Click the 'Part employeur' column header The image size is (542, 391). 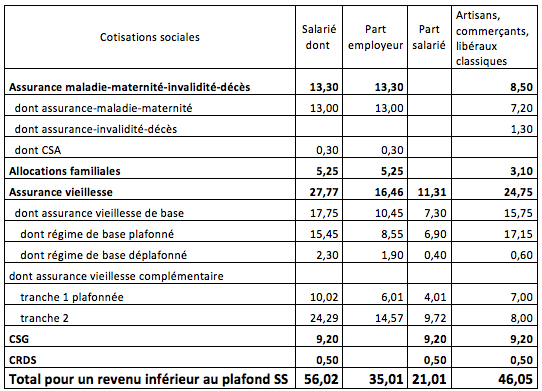[x=375, y=37]
